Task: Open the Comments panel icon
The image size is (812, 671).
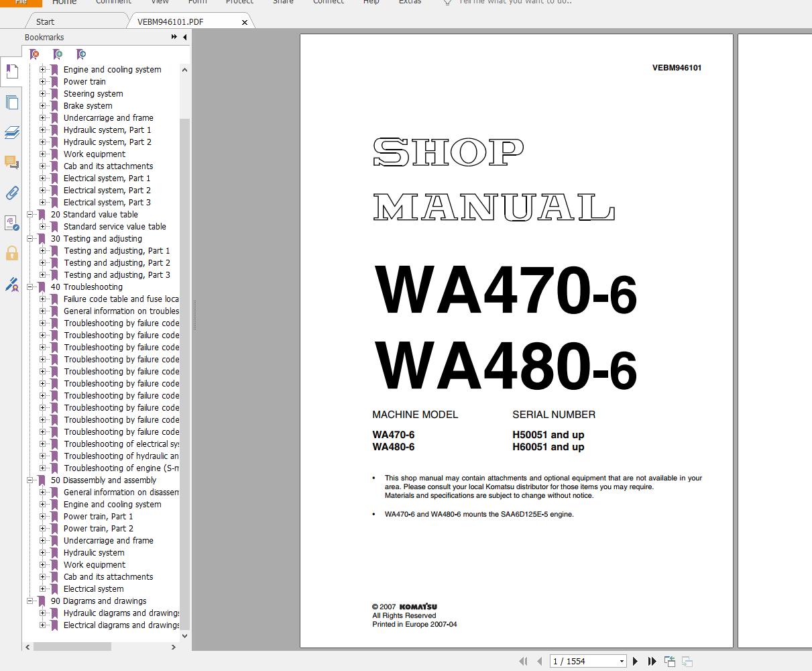Action: [11, 162]
